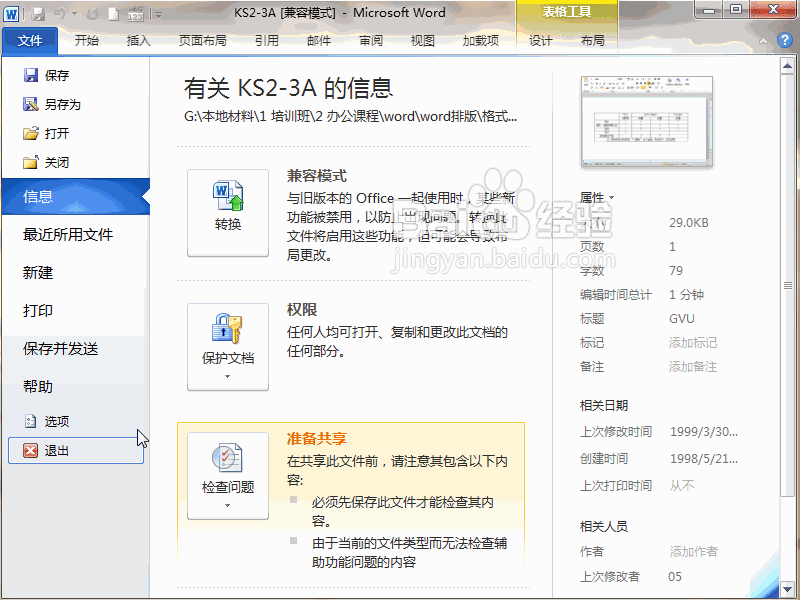Viewport: 800px width, 600px height.
Task: Switch to the 开始 (Home) tab
Action: click(x=86, y=40)
